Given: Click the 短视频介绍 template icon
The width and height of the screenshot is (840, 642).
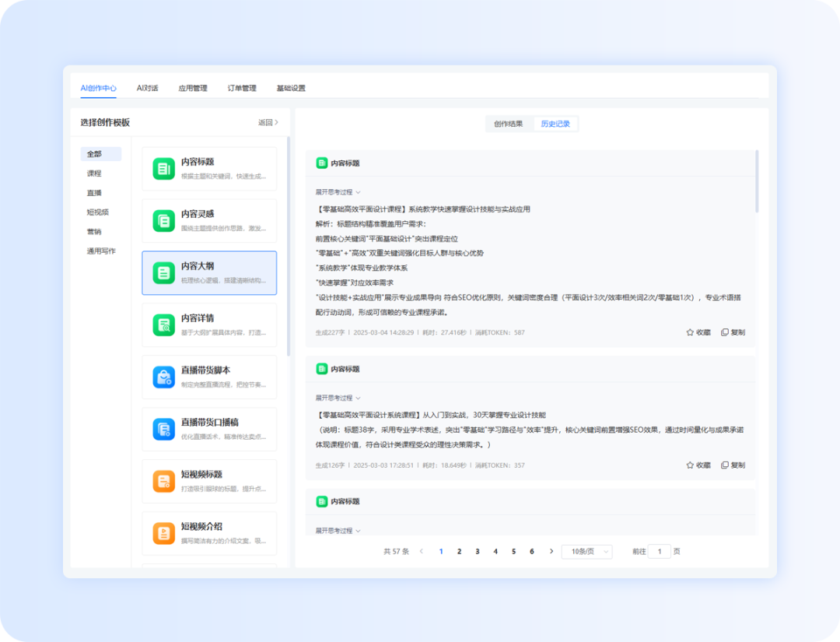Looking at the screenshot, I should coord(163,533).
